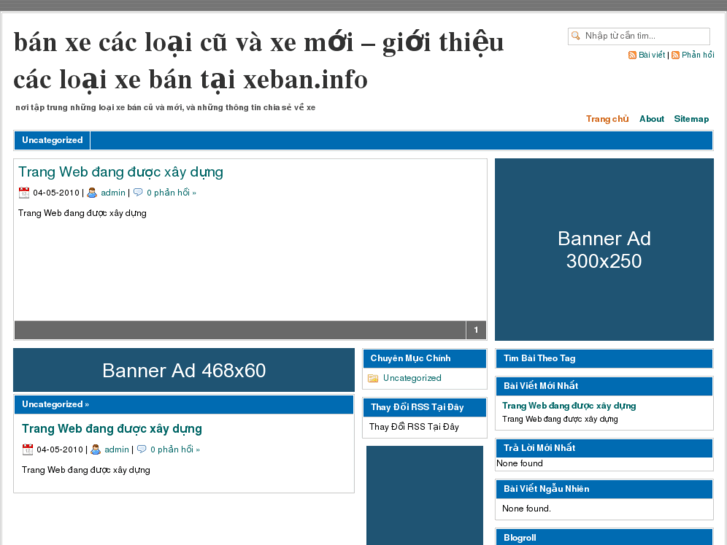Open the Bài viết feed link
Image resolution: width=727 pixels, height=545 pixels.
coord(651,55)
